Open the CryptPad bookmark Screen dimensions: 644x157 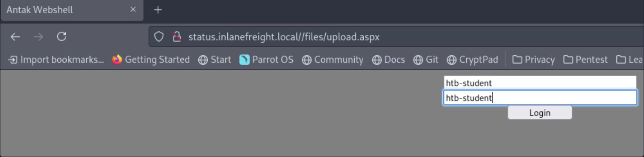tap(472, 60)
